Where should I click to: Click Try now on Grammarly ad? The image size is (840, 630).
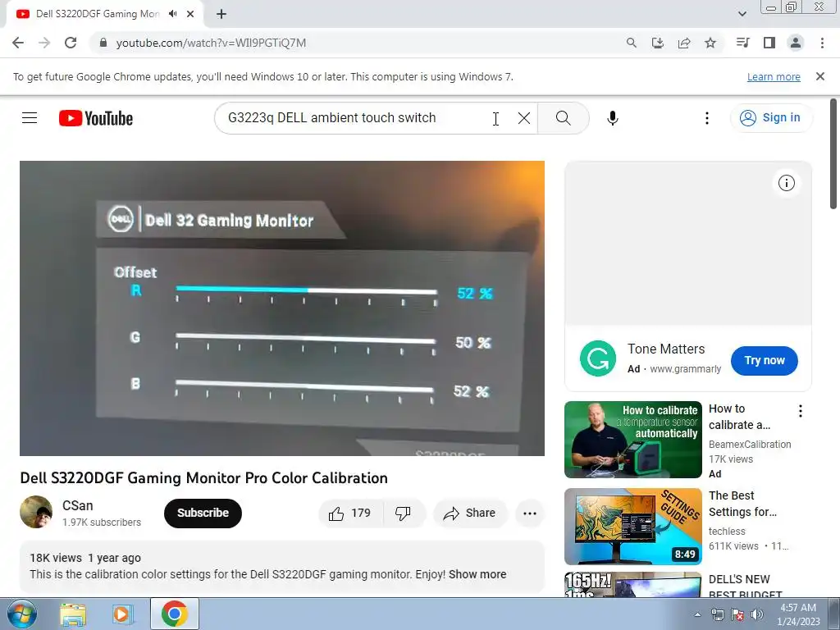click(x=764, y=361)
